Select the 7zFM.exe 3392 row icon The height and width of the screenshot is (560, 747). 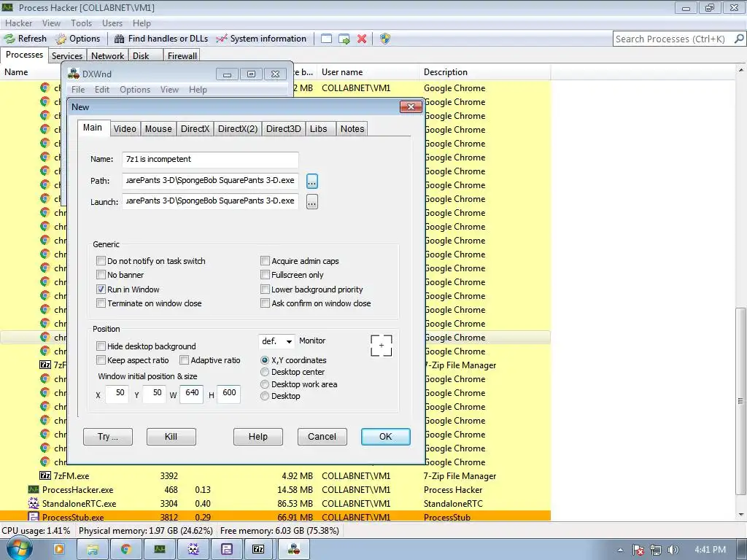click(x=44, y=475)
